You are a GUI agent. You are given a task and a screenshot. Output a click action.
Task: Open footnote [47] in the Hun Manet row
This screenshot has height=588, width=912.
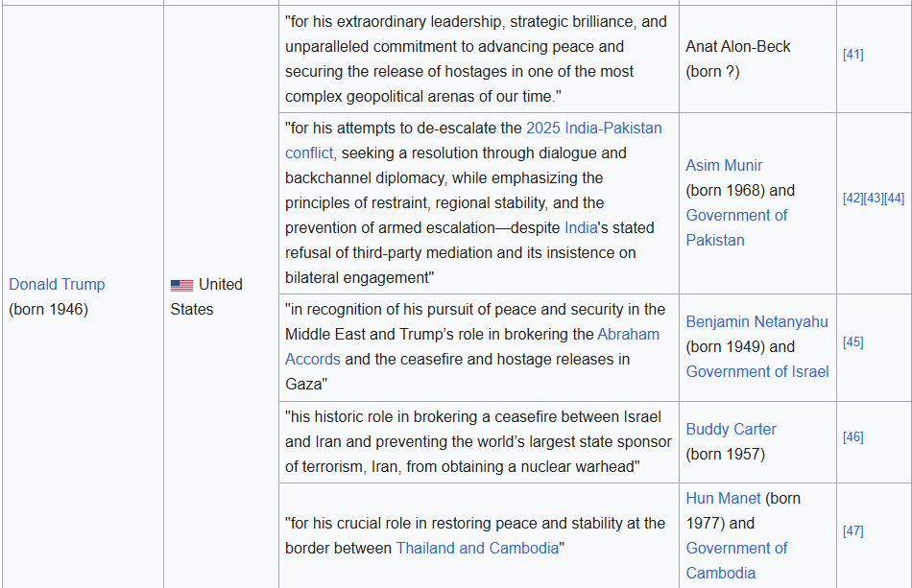[852, 530]
